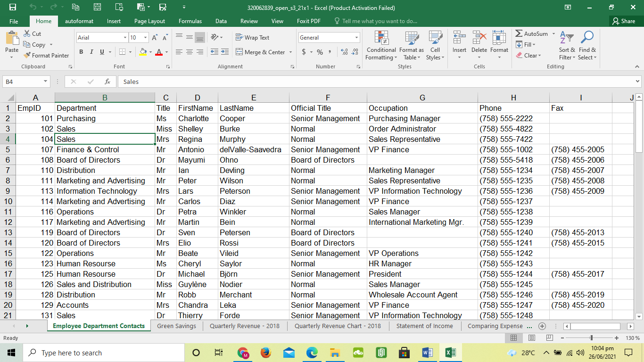Increase the cell indent
The height and width of the screenshot is (362, 644).
(x=225, y=52)
